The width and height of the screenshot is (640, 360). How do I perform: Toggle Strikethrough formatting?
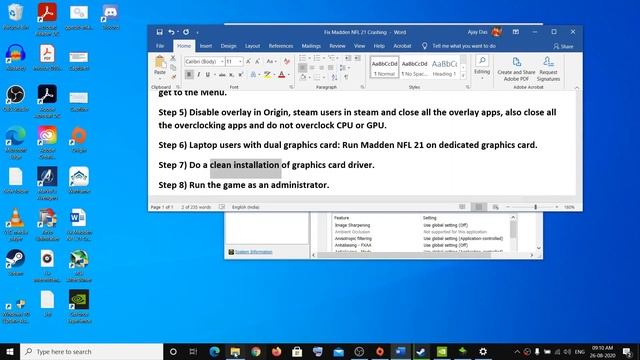pos(222,75)
